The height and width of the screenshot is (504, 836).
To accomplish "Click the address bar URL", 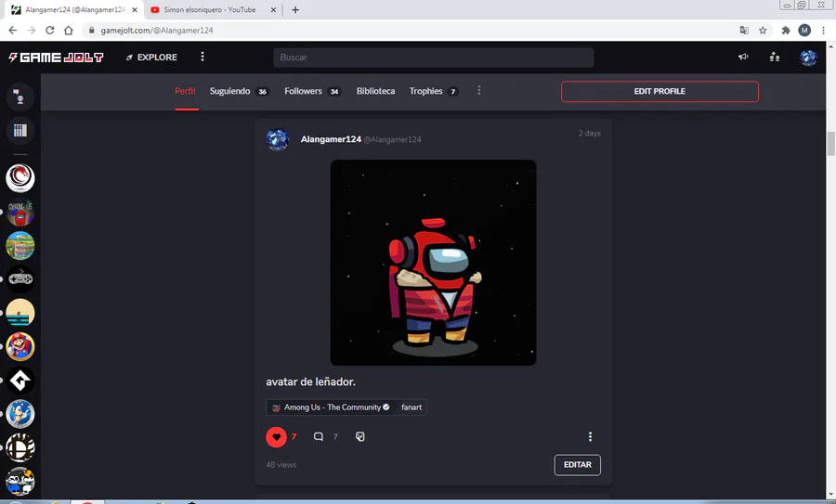I will [x=157, y=31].
